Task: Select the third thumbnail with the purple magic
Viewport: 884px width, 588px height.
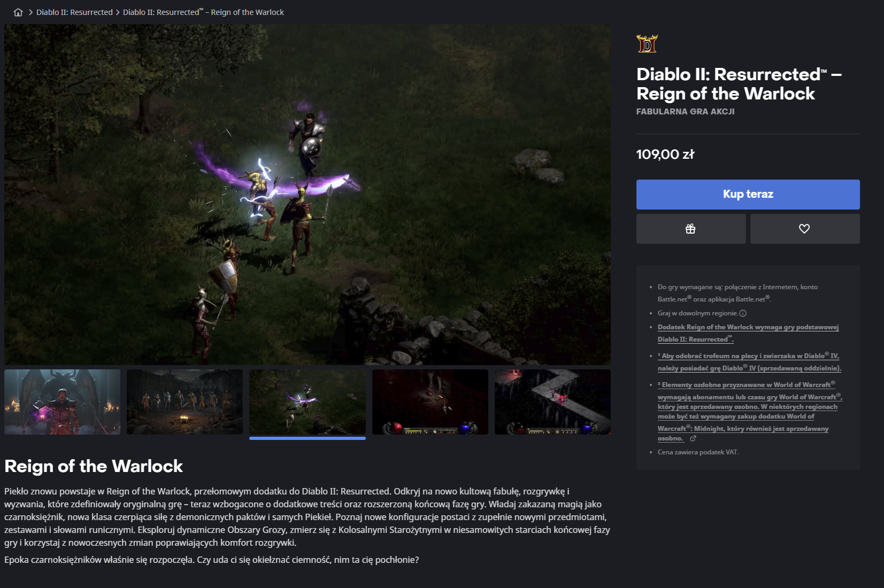Action: (x=308, y=402)
